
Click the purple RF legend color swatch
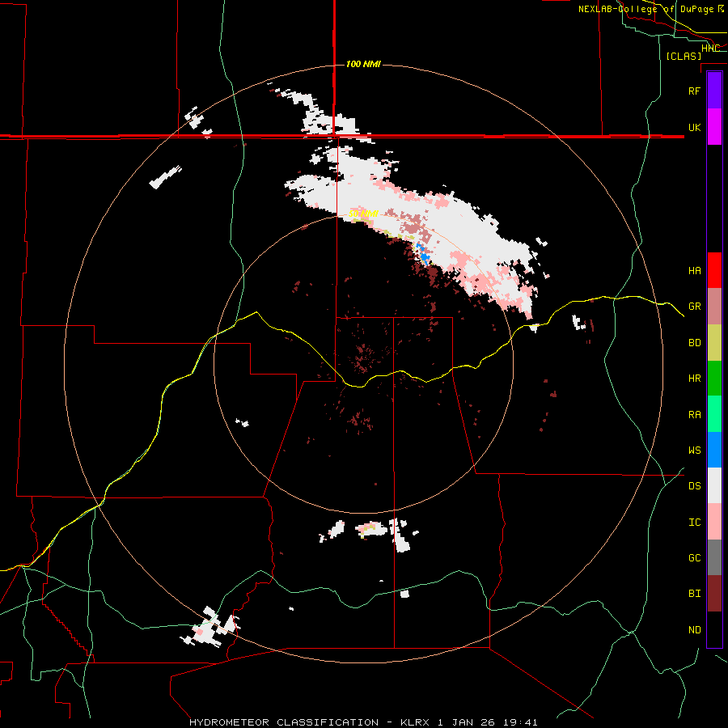click(714, 91)
